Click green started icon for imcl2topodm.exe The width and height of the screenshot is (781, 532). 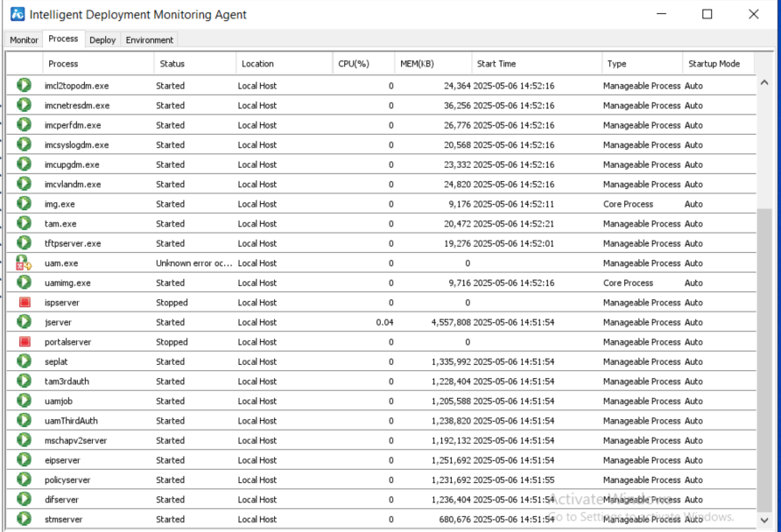pos(25,86)
